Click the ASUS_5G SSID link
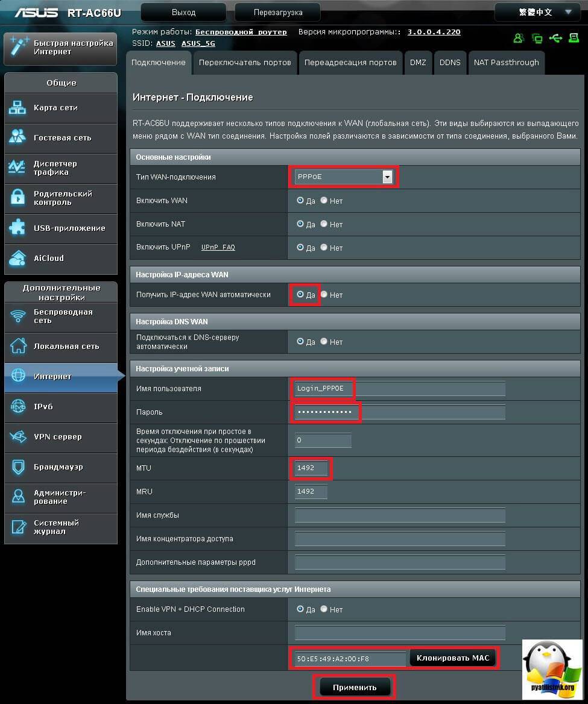This screenshot has width=588, height=704. pos(198,43)
